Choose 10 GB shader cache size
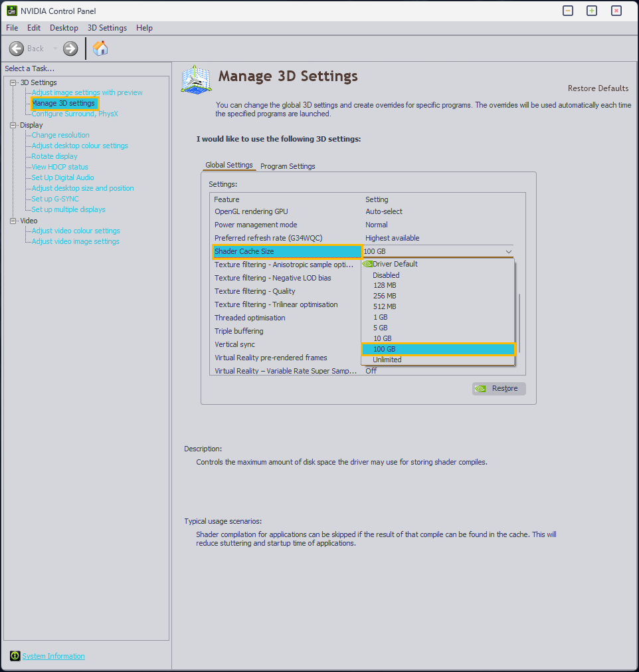 [438, 338]
